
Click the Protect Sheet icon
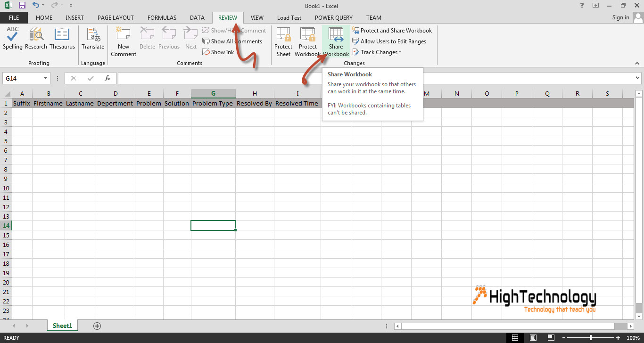pyautogui.click(x=283, y=41)
